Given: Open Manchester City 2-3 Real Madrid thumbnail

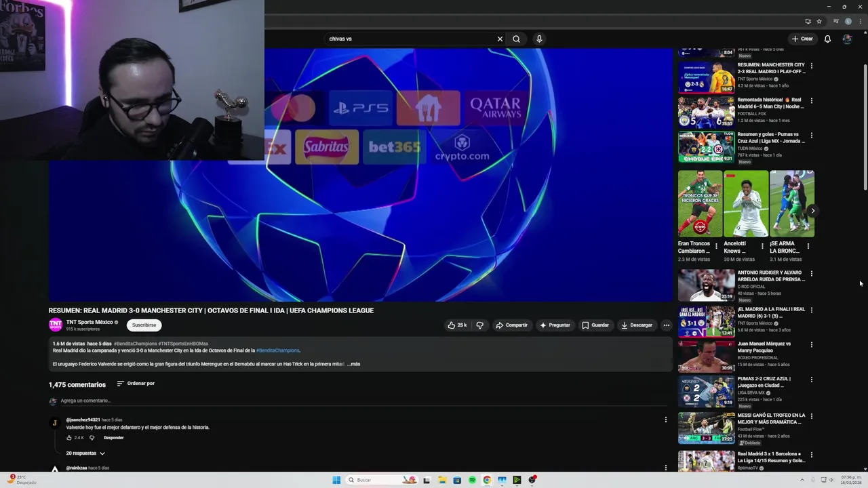Looking at the screenshot, I should click(x=706, y=77).
